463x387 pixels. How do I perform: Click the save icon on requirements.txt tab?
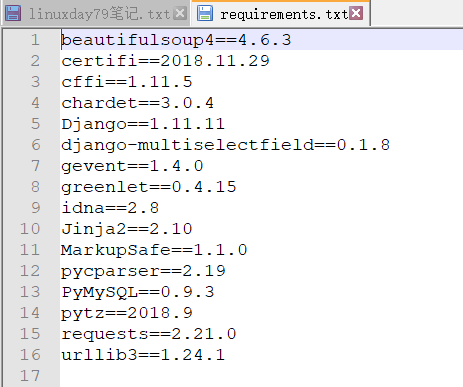pyautogui.click(x=205, y=13)
